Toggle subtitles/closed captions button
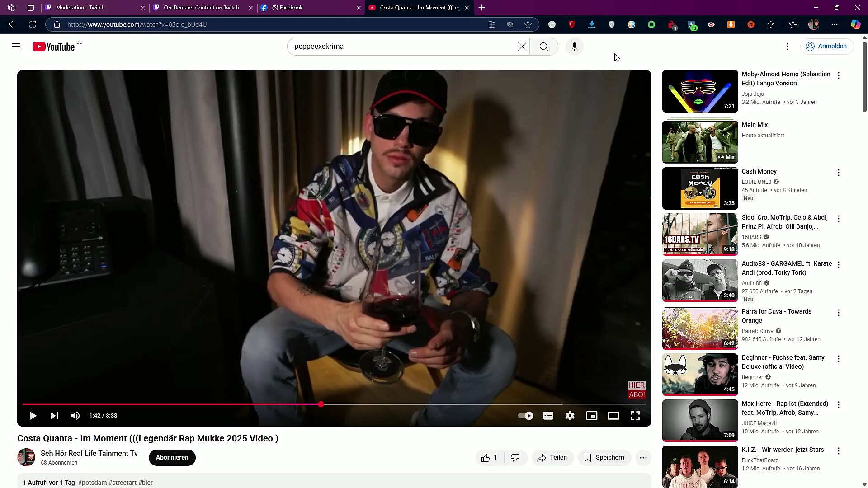Image resolution: width=868 pixels, height=488 pixels. [x=548, y=416]
